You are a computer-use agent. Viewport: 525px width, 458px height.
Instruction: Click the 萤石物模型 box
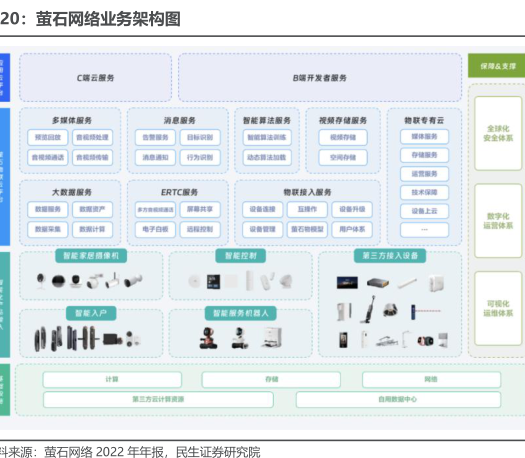tap(307, 229)
